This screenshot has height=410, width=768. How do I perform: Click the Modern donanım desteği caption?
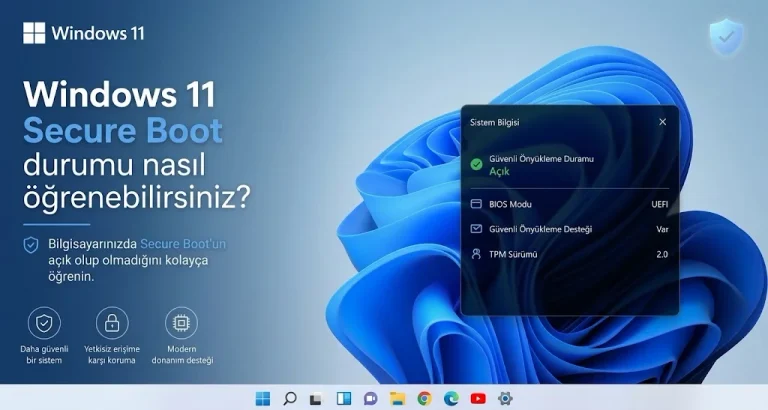pos(182,355)
